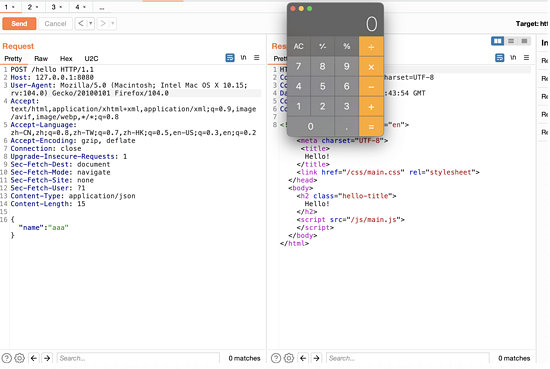550x369 pixels.
Task: Go back to previous request in history
Action: pyautogui.click(x=81, y=24)
